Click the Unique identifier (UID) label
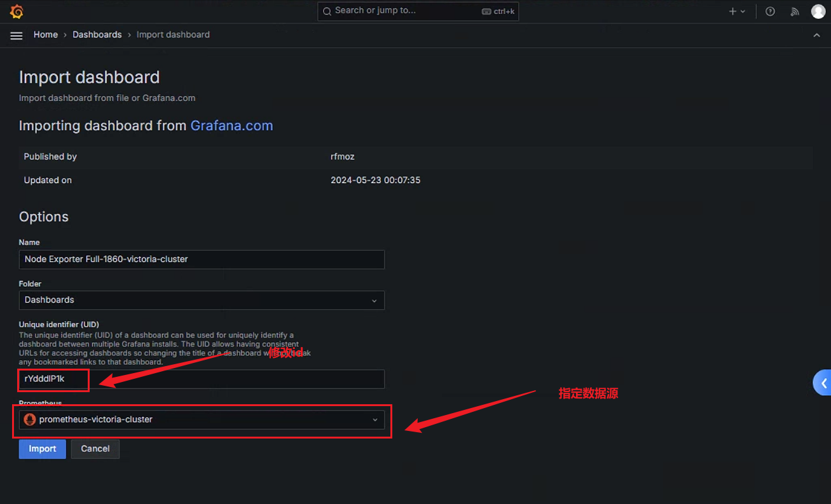Image resolution: width=831 pixels, height=504 pixels. [59, 325]
